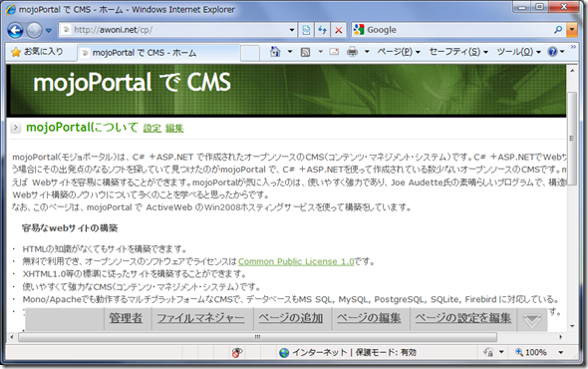The width and height of the screenshot is (588, 369).
Task: Collapse the mojoPortalについて module toggle
Action: [15, 128]
